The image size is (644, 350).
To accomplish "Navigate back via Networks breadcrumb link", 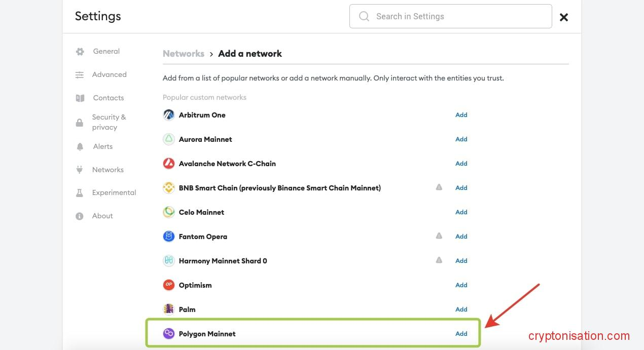I will 183,54.
